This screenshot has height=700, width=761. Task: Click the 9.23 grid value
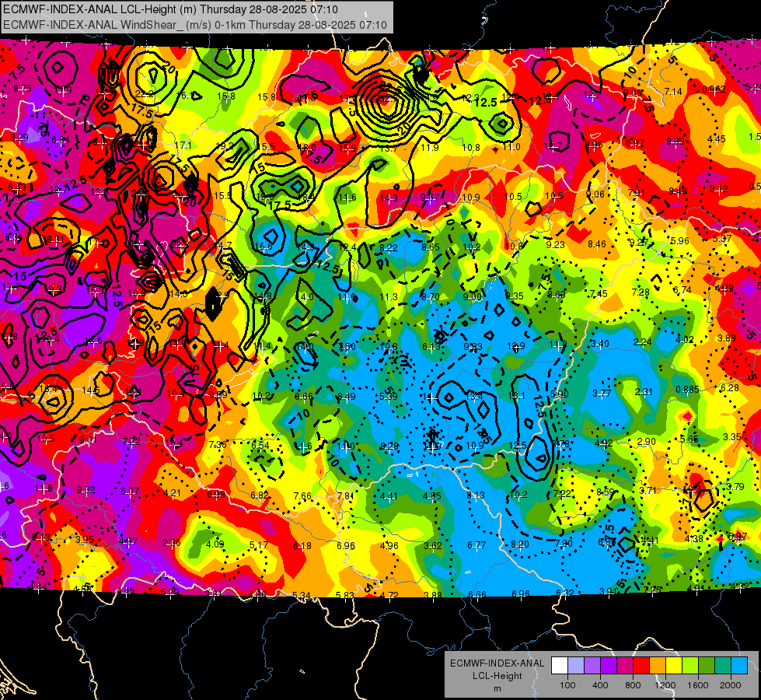[555, 245]
